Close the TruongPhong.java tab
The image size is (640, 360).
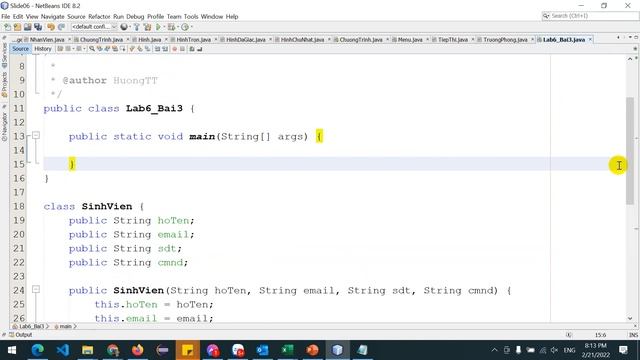point(533,40)
